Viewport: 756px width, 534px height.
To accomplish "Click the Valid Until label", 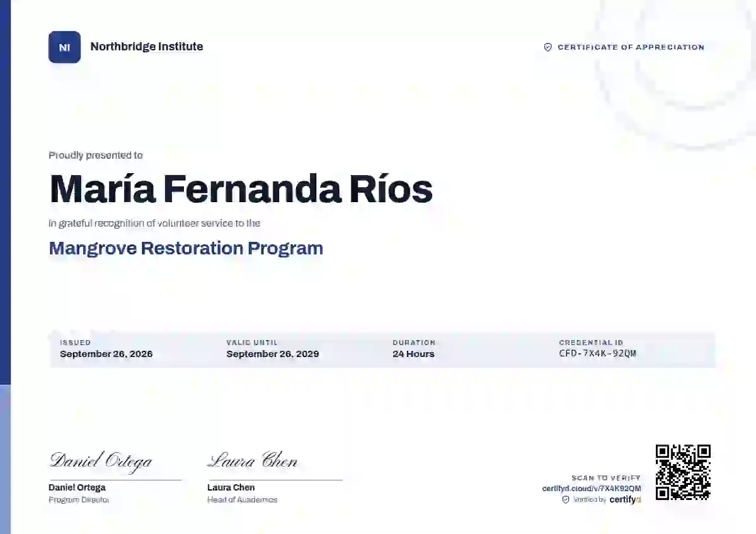I will pyautogui.click(x=252, y=343).
